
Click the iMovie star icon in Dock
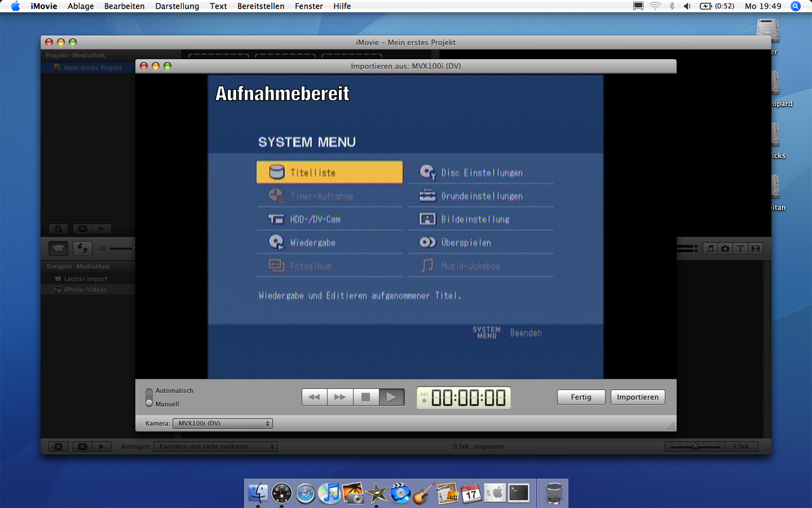click(377, 493)
